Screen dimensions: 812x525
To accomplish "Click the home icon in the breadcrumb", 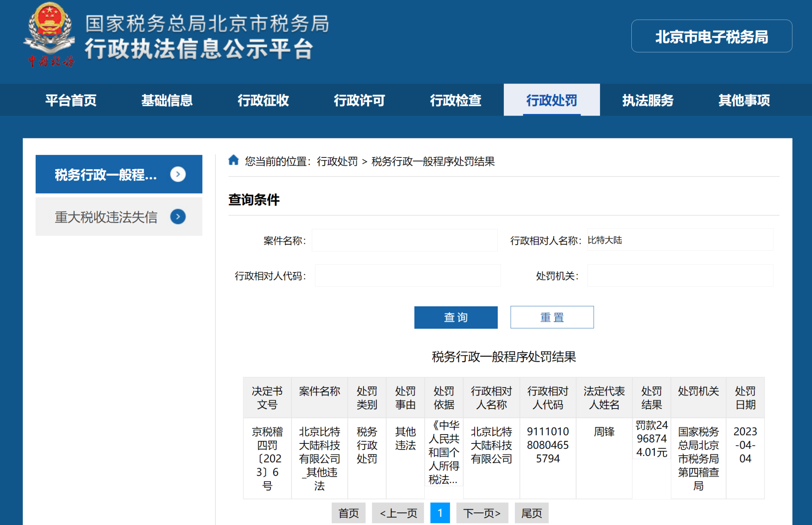I will point(233,160).
